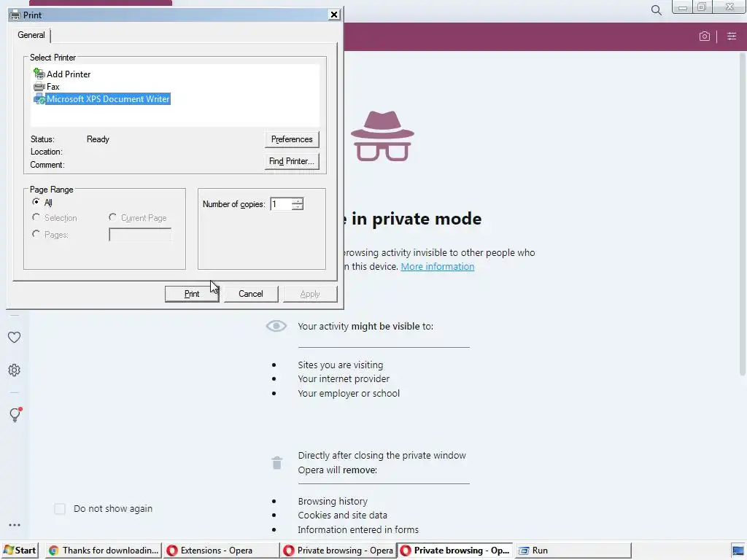
Task: Click the 'Sites you are visiting' text
Action: click(340, 365)
